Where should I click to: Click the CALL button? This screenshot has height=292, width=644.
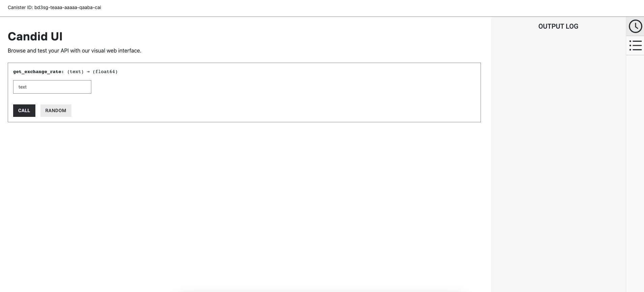24,110
